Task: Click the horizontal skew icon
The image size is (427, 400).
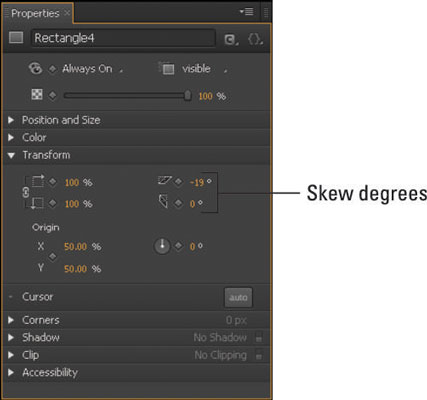Action: coord(165,181)
